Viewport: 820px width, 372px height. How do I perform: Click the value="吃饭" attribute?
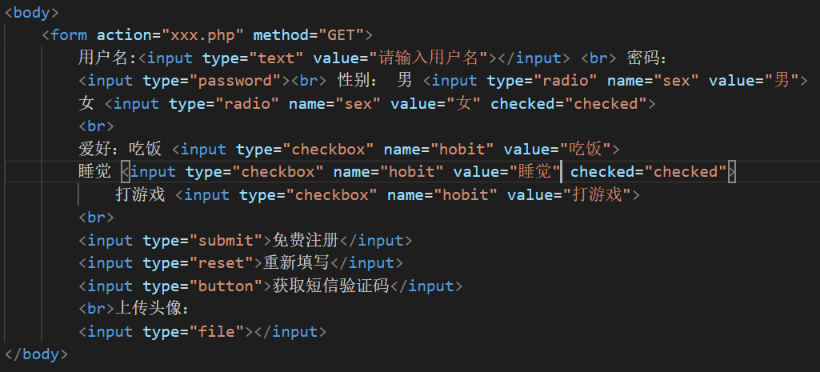[557, 150]
